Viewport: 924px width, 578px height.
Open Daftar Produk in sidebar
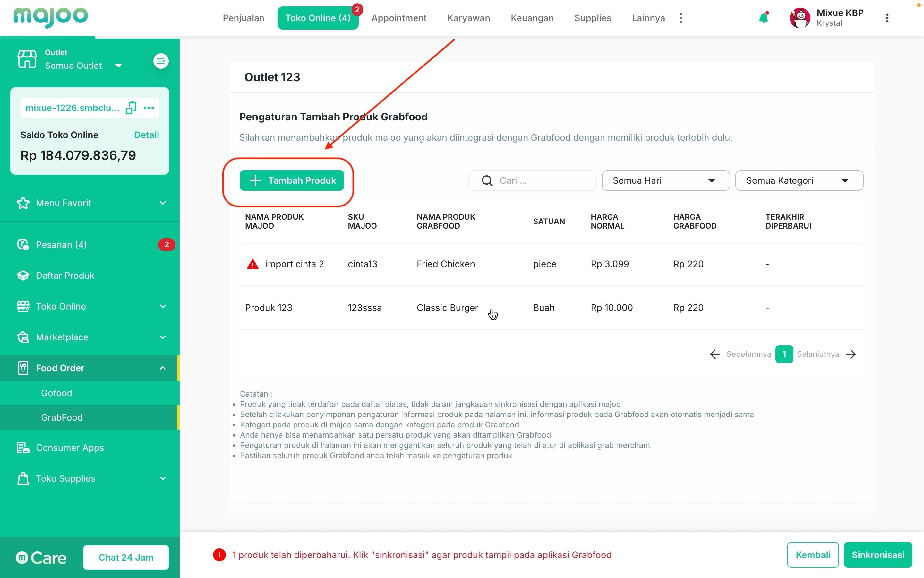[65, 275]
